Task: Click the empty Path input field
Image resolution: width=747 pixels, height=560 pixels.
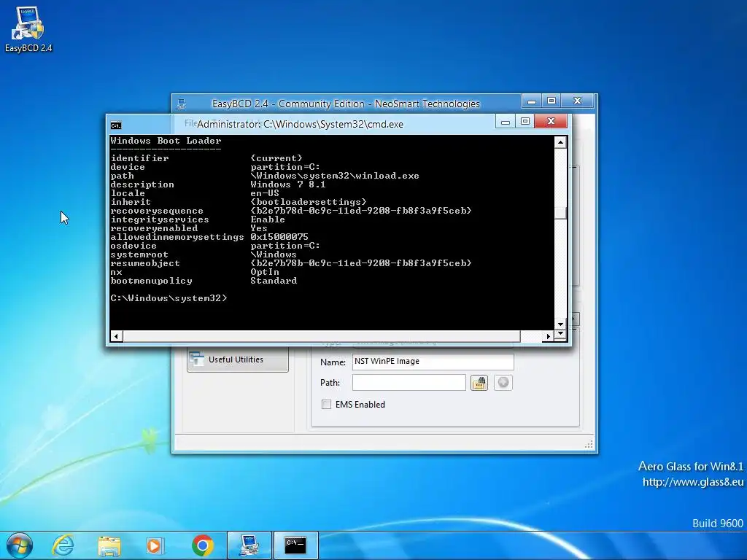Action: (409, 382)
